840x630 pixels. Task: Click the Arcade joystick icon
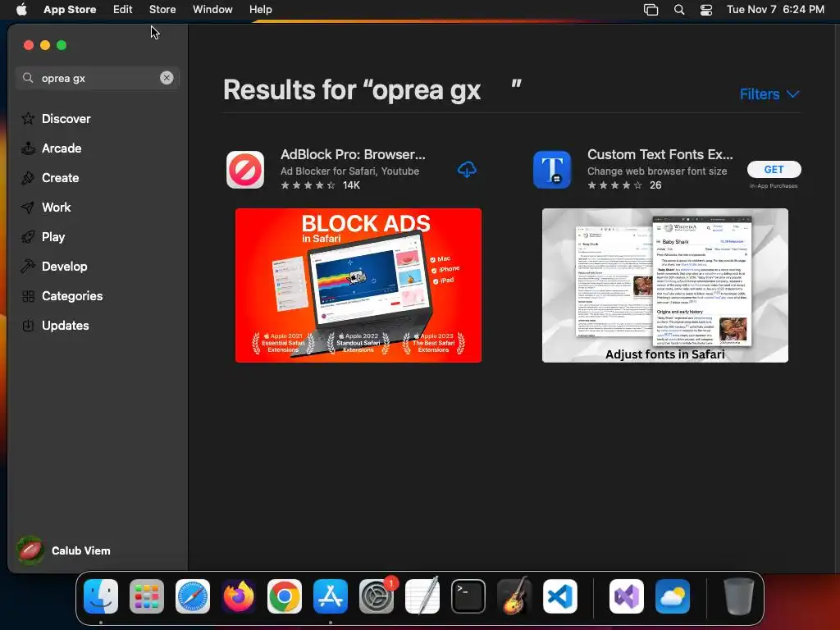pos(28,148)
